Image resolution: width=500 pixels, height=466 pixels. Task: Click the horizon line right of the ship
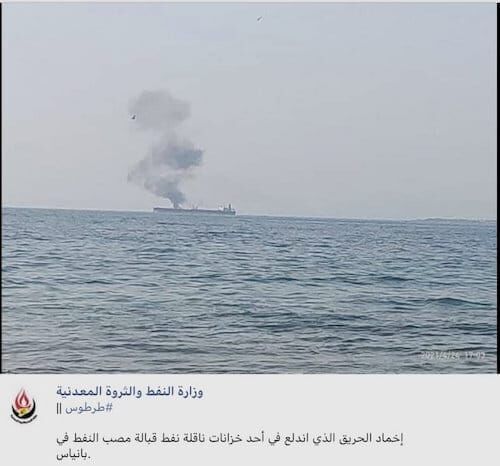pos(367,217)
